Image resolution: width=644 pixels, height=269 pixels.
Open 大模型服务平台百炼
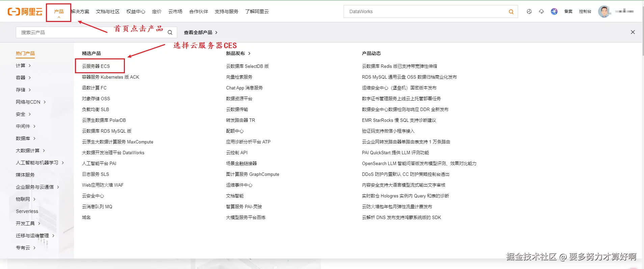246,217
